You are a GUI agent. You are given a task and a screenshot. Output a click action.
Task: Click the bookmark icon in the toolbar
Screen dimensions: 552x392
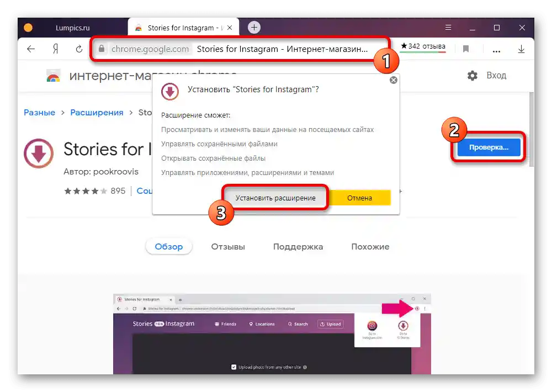466,49
